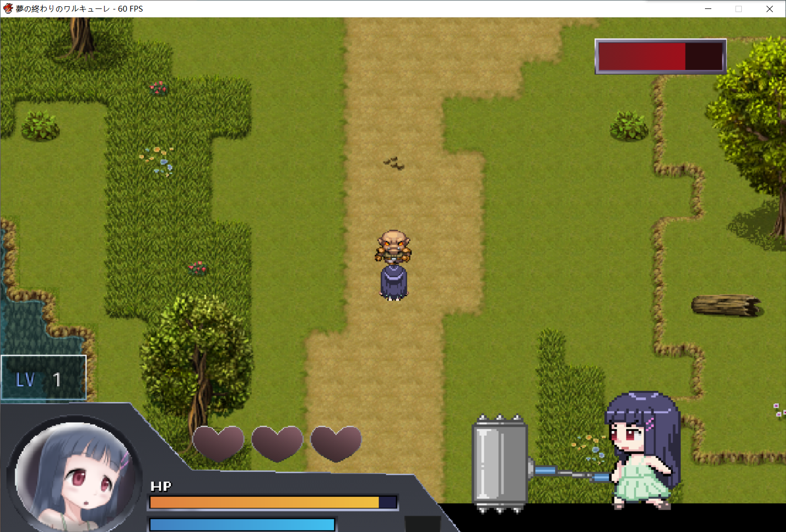Image resolution: width=786 pixels, height=532 pixels.
Task: Click the small green bush near the enemy health bar
Action: coord(629,126)
